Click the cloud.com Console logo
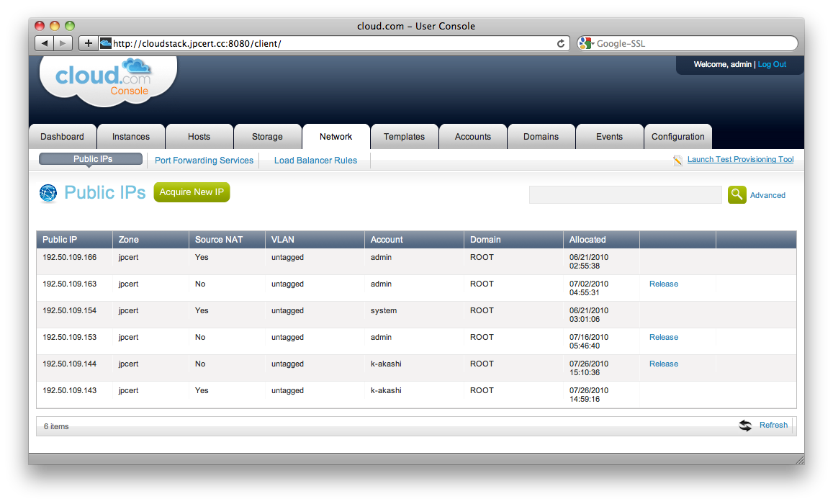Viewport: 833px width, 504px height. [108, 79]
